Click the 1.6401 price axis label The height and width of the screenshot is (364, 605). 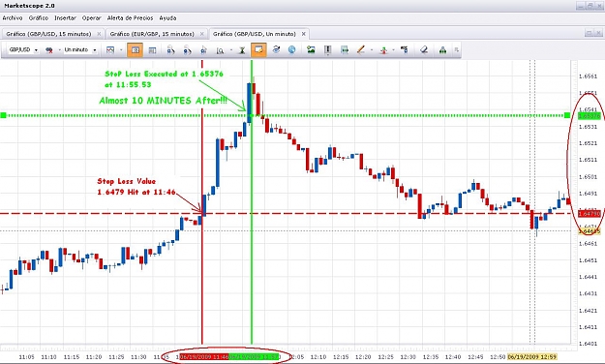coord(588,344)
